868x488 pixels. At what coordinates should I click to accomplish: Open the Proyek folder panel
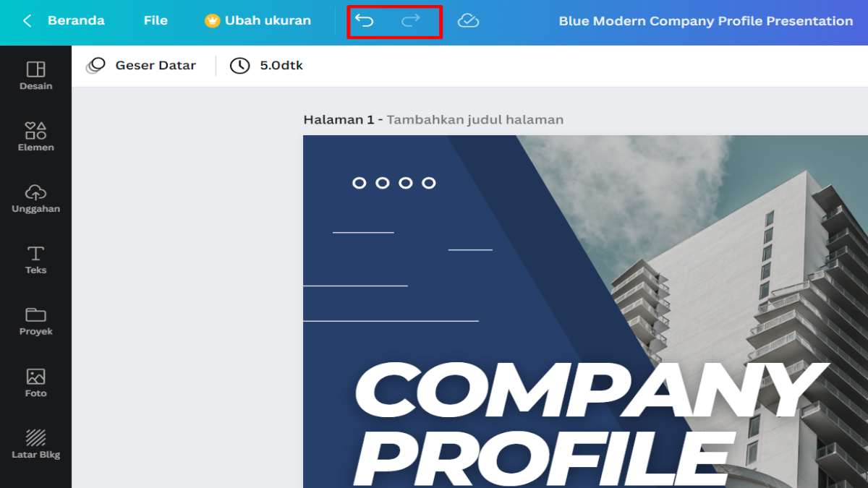pos(35,321)
